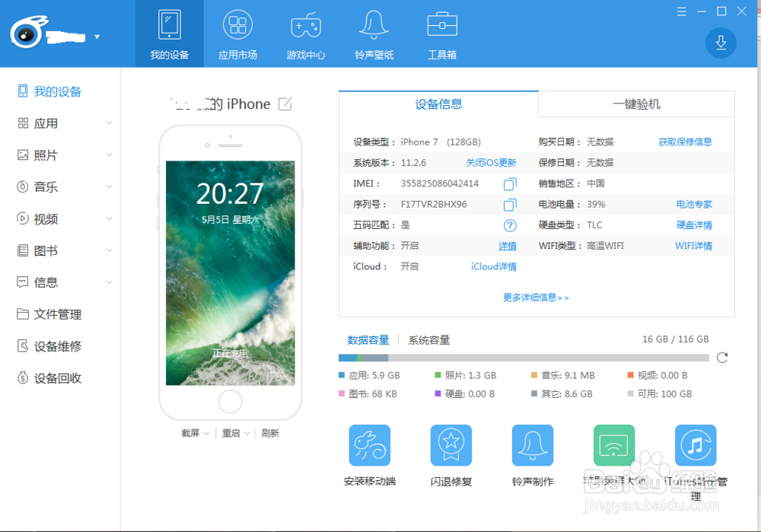Open 设备维修 device repair
Image resolution: width=761 pixels, height=532 pixels.
(x=49, y=346)
